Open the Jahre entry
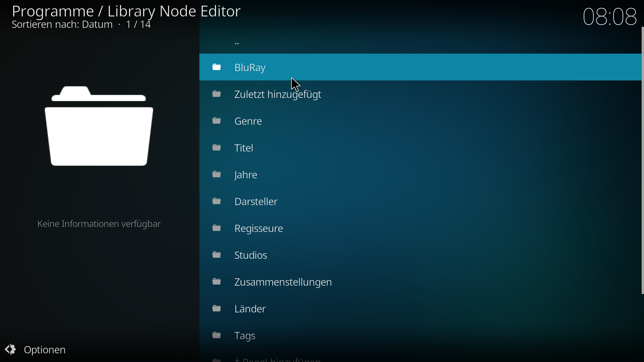This screenshot has height=362, width=644. click(421, 175)
